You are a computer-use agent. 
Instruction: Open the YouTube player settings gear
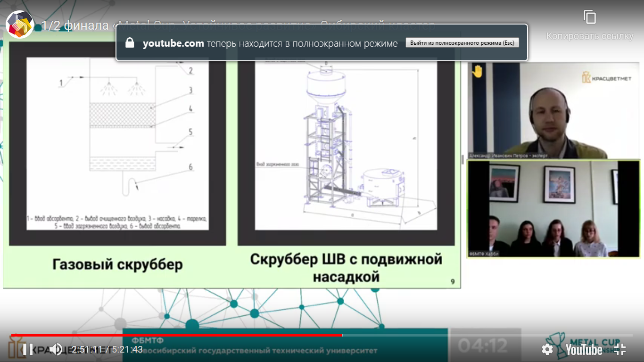[547, 349]
